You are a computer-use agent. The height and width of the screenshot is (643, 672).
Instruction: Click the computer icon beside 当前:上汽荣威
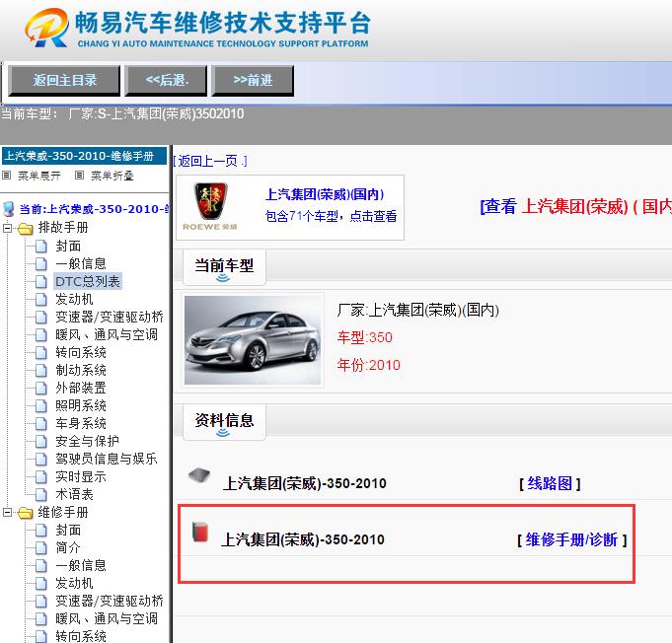[9, 209]
